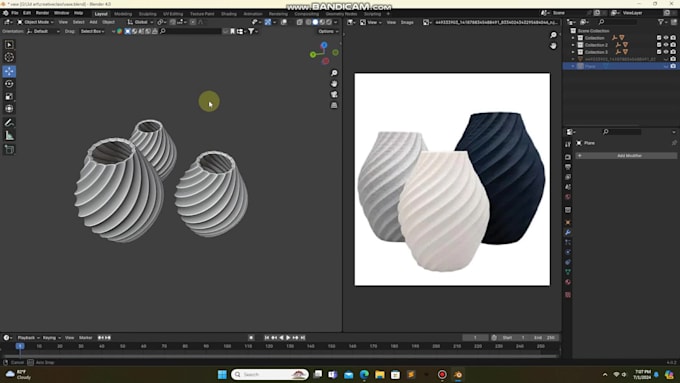Toggle Collection exclude checkbox

click(659, 38)
